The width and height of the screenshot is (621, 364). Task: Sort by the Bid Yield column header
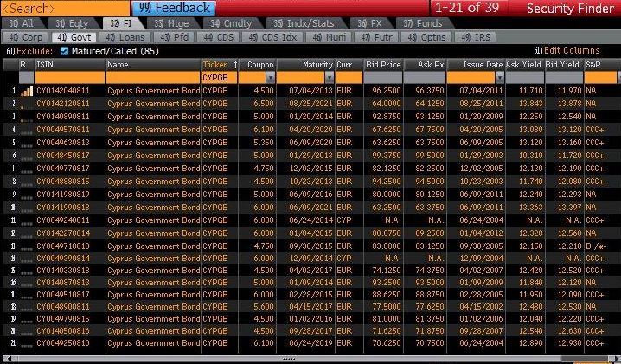(x=564, y=65)
